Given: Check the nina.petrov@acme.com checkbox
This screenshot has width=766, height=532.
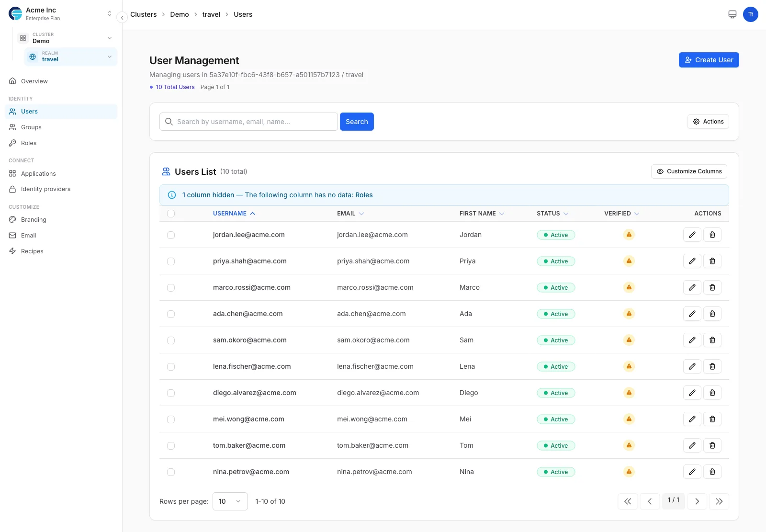Looking at the screenshot, I should (x=171, y=472).
